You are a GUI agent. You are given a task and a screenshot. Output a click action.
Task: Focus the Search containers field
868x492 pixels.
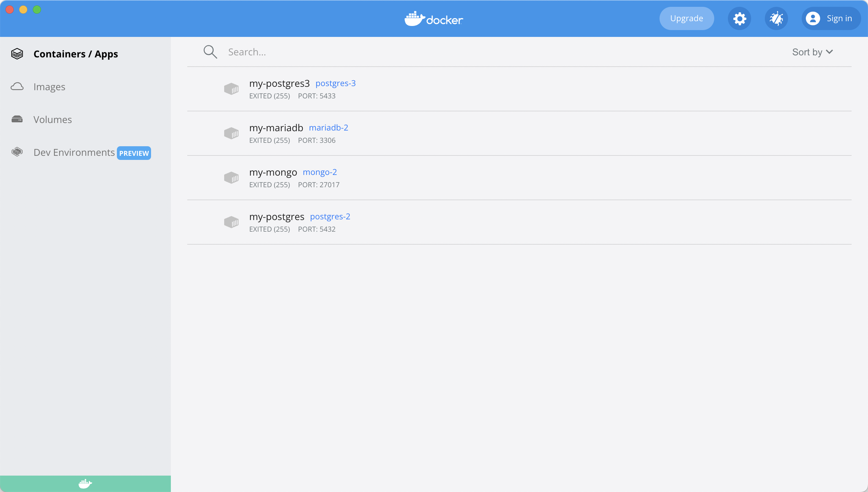click(478, 52)
